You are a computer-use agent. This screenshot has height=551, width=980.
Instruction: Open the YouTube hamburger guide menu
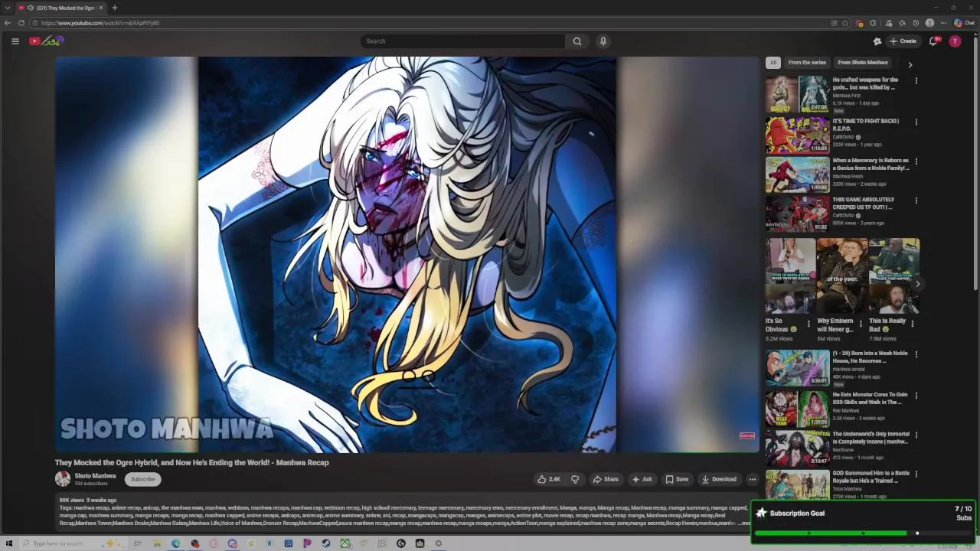tap(15, 41)
